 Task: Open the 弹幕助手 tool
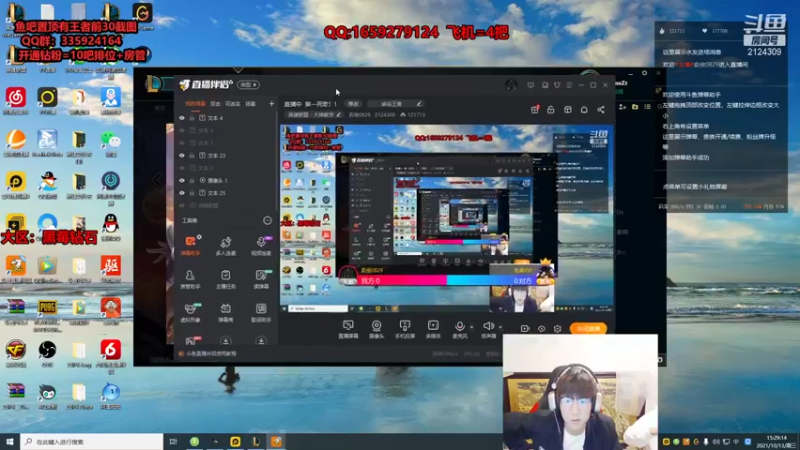click(x=190, y=245)
